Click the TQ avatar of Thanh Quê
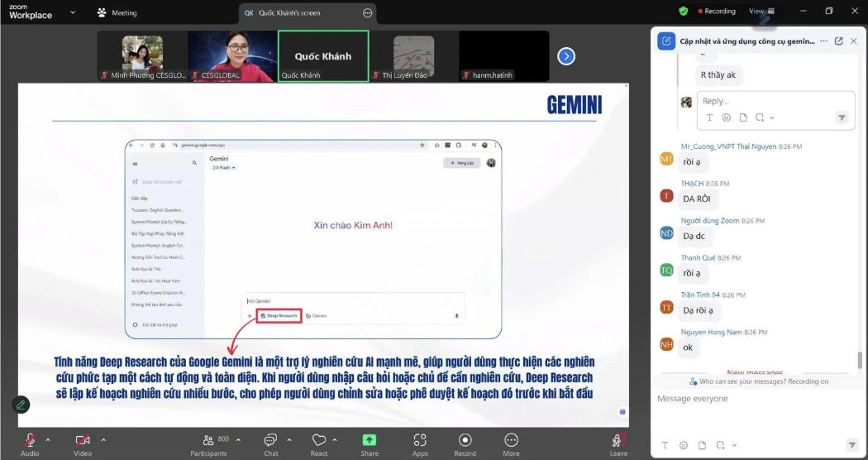This screenshot has height=460, width=868. coord(666,271)
